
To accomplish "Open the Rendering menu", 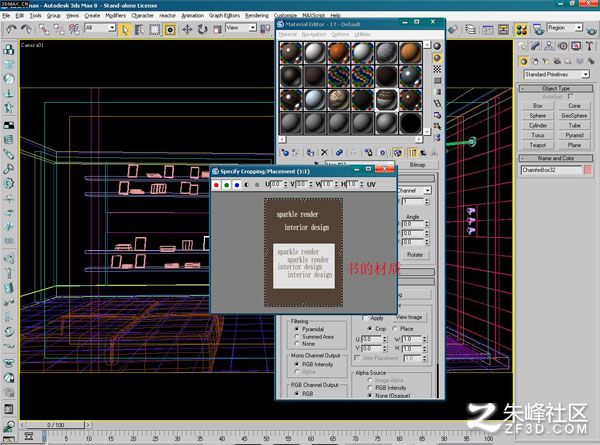I will (x=256, y=16).
